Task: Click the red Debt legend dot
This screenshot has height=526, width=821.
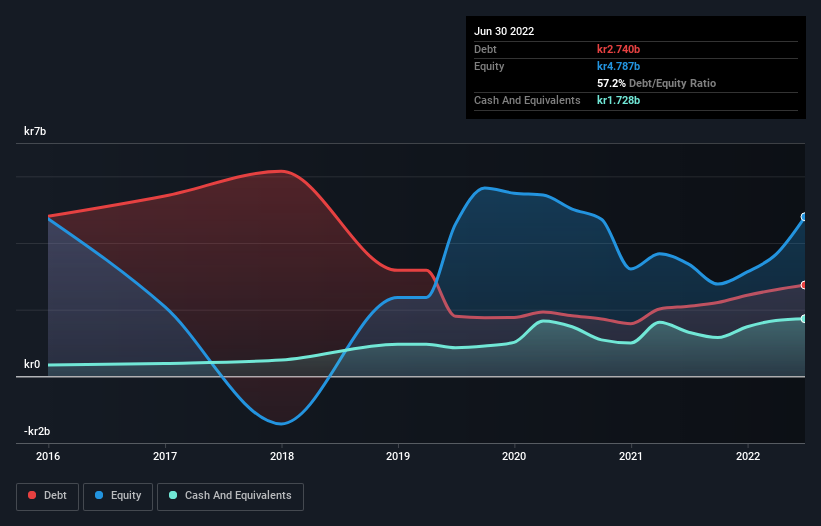Action: click(32, 495)
